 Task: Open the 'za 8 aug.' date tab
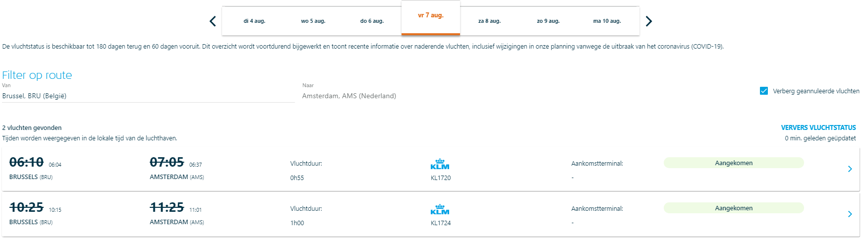tap(489, 21)
